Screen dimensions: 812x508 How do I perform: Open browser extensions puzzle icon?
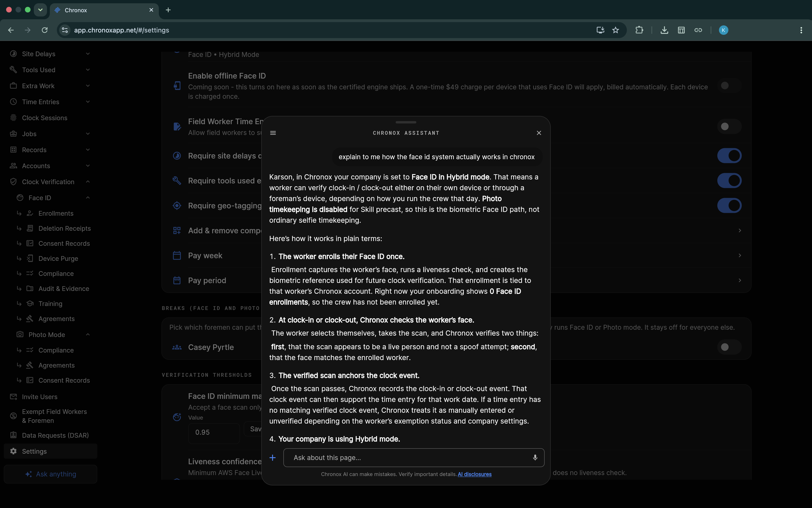(x=639, y=30)
